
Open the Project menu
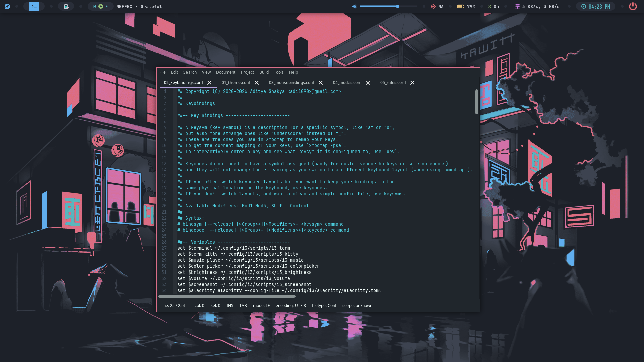(x=247, y=72)
